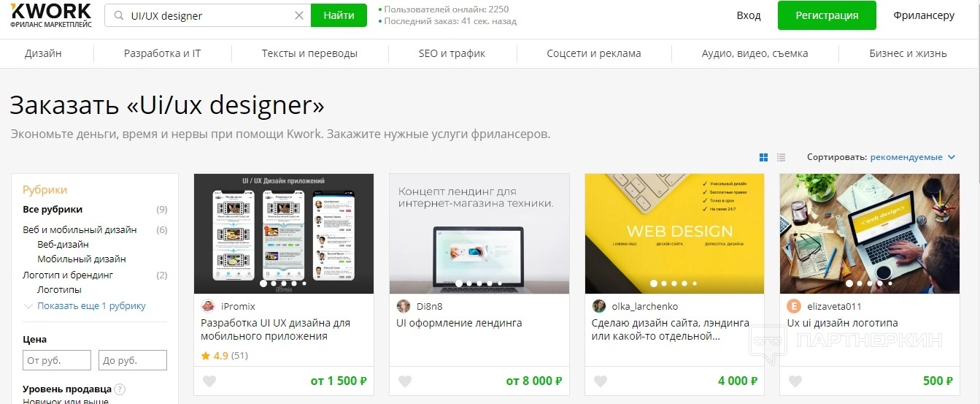980x404 pixels.
Task: Click elizaveta011's orange avatar icon
Action: (x=794, y=306)
